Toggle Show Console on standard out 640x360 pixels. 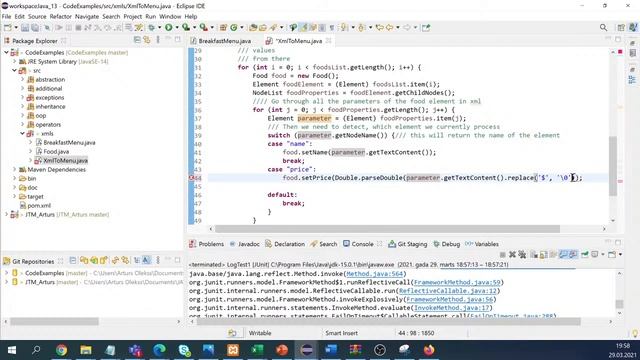(x=564, y=255)
